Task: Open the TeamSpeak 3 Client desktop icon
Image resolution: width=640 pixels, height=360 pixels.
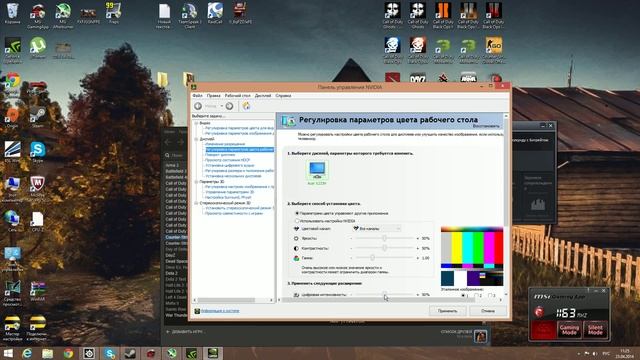Action: click(x=189, y=16)
